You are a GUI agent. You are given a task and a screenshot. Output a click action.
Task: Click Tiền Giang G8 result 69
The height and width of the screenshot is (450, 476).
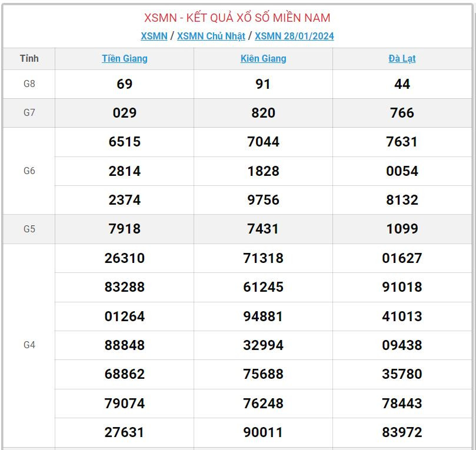tap(124, 84)
